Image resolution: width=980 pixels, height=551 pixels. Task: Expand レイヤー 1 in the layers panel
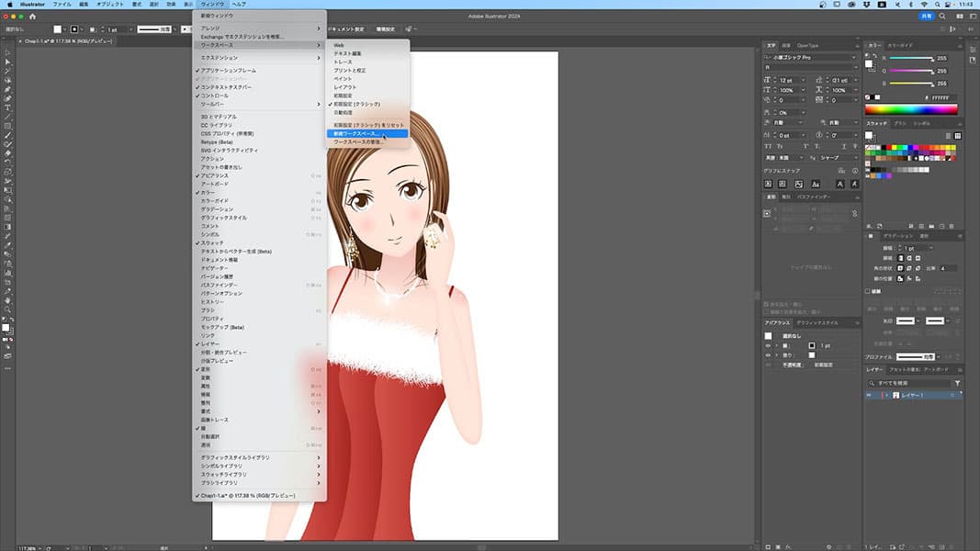coord(887,395)
